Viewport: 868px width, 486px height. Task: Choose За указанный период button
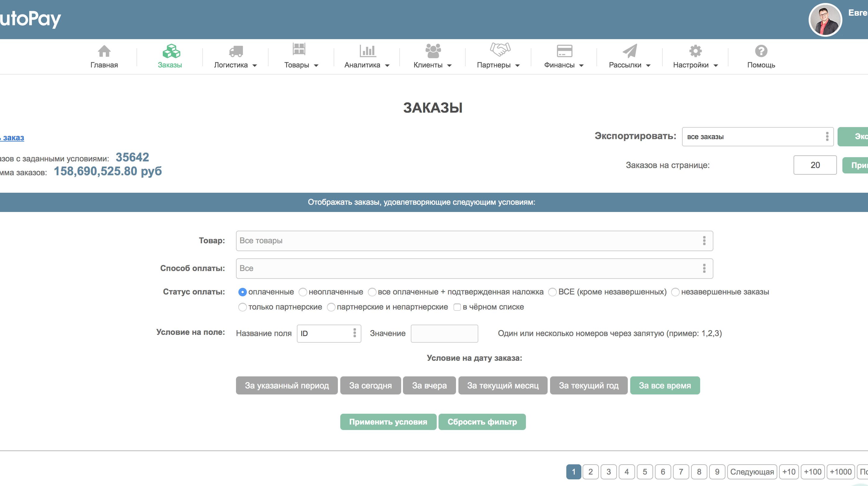287,385
